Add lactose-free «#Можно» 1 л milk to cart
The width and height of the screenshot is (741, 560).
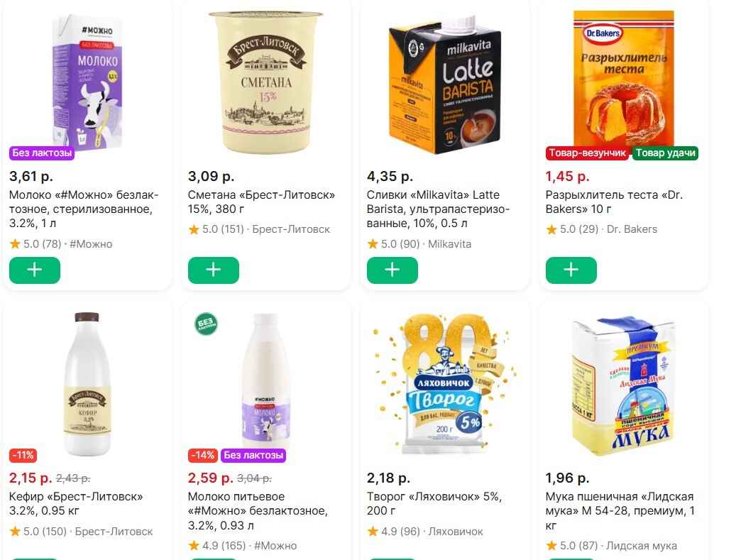pyautogui.click(x=35, y=270)
